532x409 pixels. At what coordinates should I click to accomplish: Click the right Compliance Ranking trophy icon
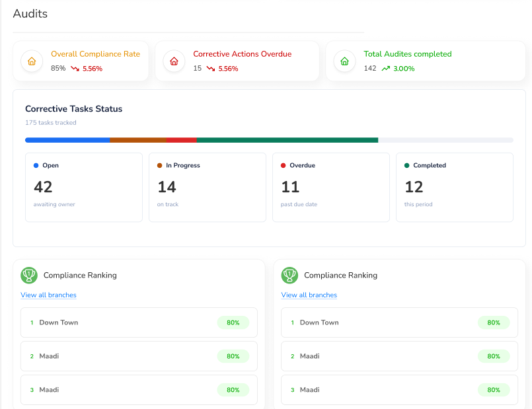pos(289,275)
